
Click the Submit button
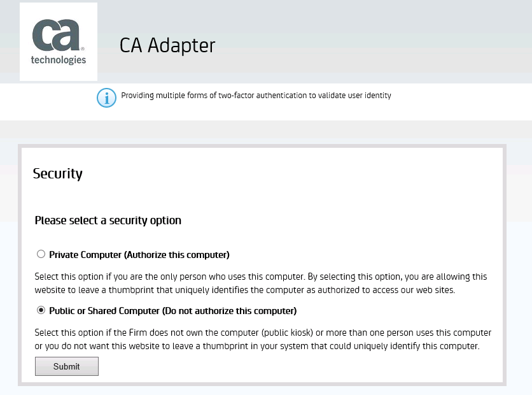(66, 366)
